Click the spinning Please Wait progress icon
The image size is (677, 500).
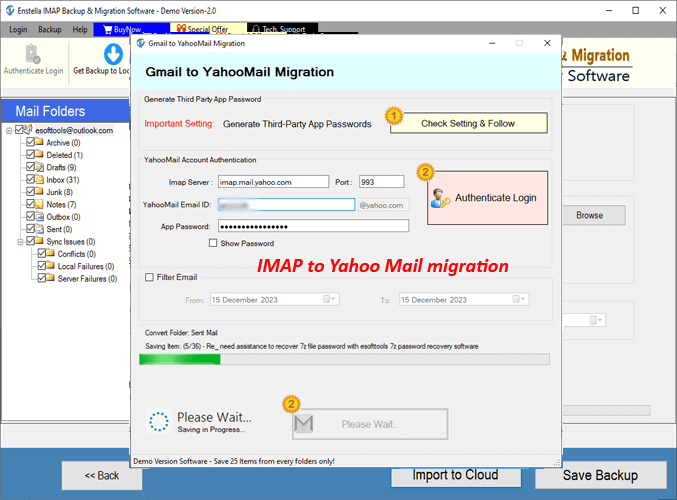158,421
